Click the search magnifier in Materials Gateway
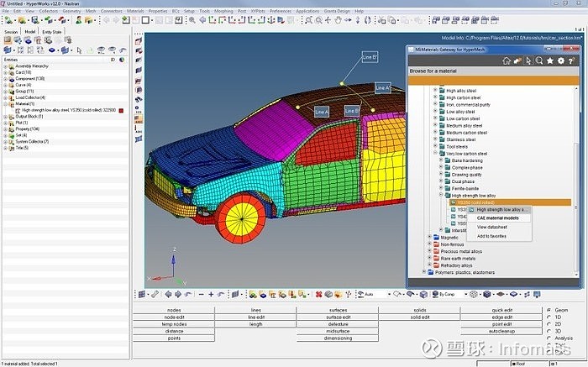588x367 pixels. point(538,60)
